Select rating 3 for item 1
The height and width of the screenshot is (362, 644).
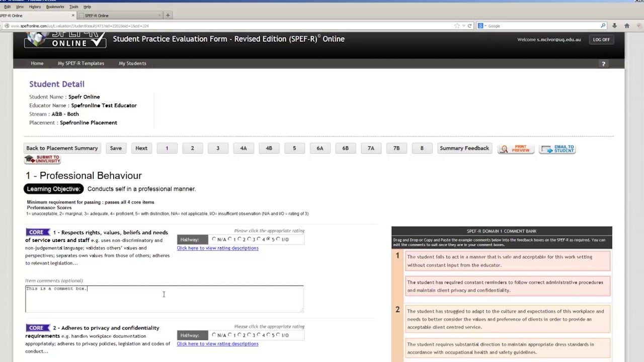pyautogui.click(x=249, y=239)
